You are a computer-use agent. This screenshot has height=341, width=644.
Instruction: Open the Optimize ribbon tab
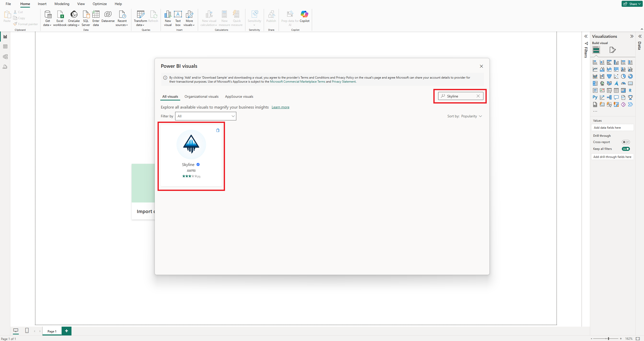pyautogui.click(x=100, y=4)
